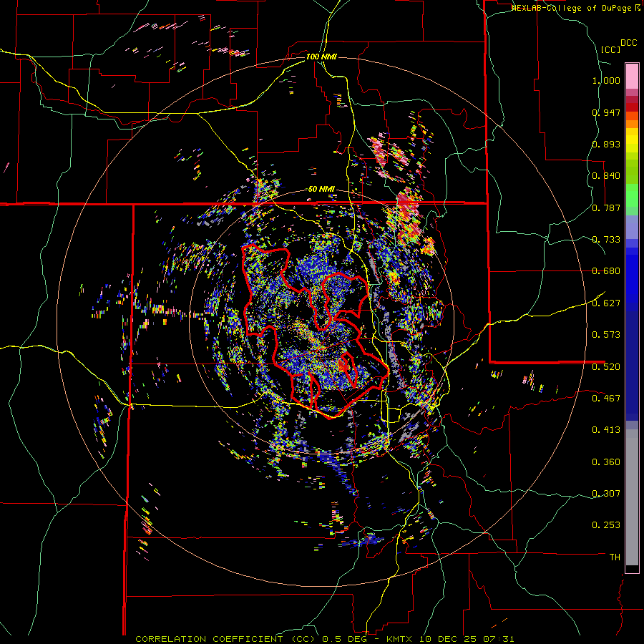Click the 100 NMI range ring label
Viewport: 644px width, 644px height.
click(321, 57)
